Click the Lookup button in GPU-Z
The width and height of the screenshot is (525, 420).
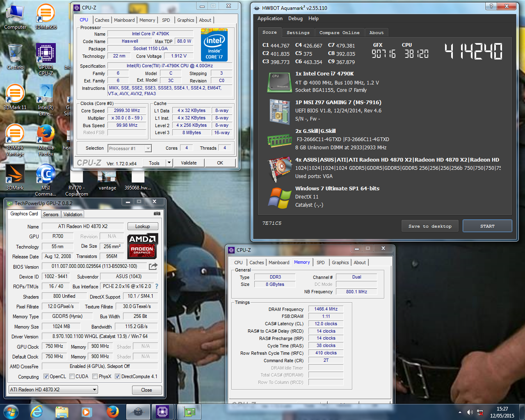pyautogui.click(x=142, y=226)
